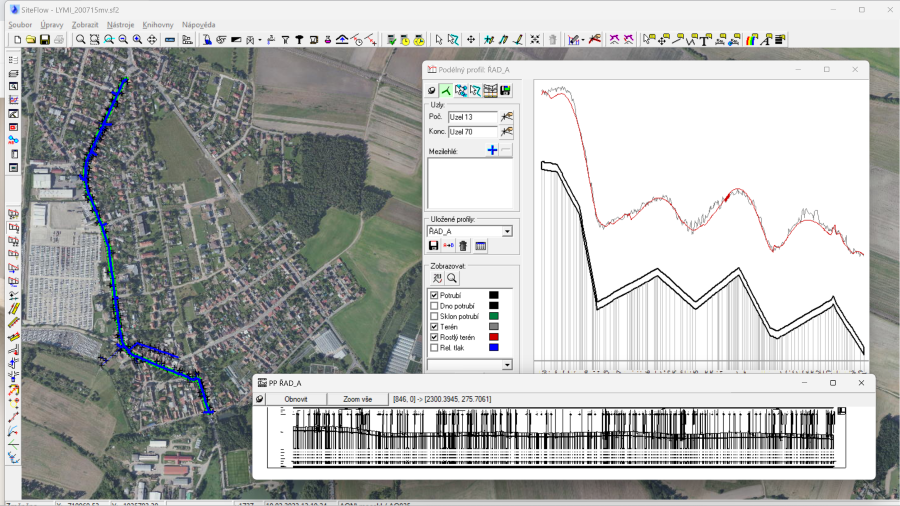
Task: Open the Zobrazit menu
Action: coord(85,25)
